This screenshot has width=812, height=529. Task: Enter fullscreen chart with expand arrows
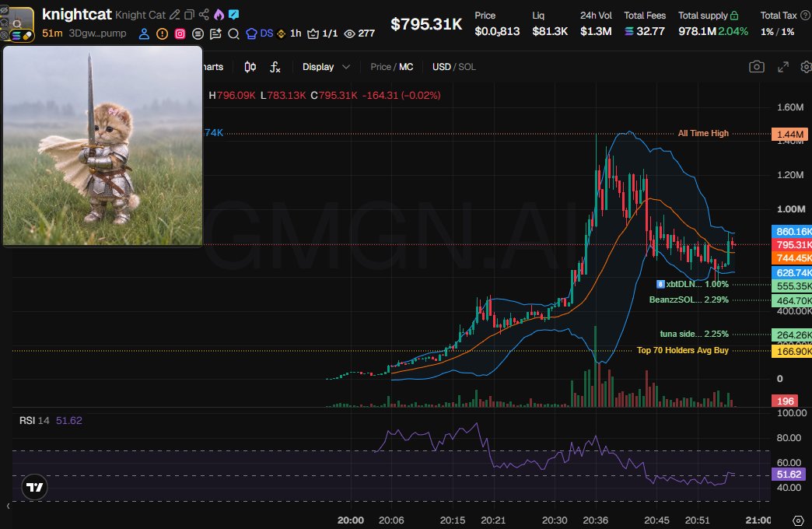783,67
